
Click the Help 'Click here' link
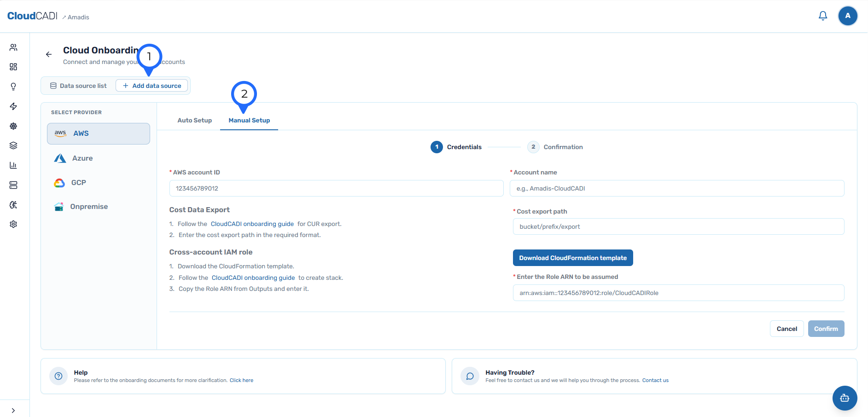coord(241,380)
